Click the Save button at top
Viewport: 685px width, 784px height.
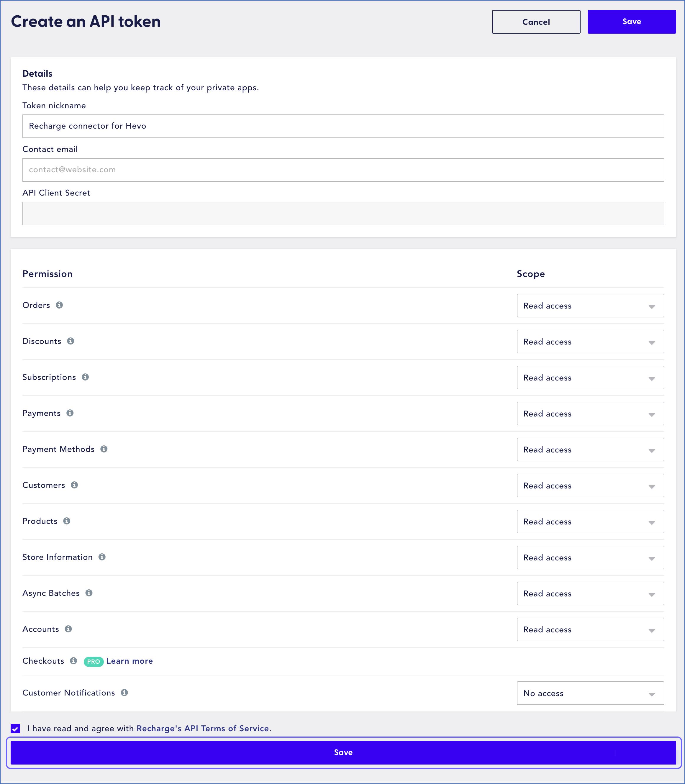[x=631, y=21]
